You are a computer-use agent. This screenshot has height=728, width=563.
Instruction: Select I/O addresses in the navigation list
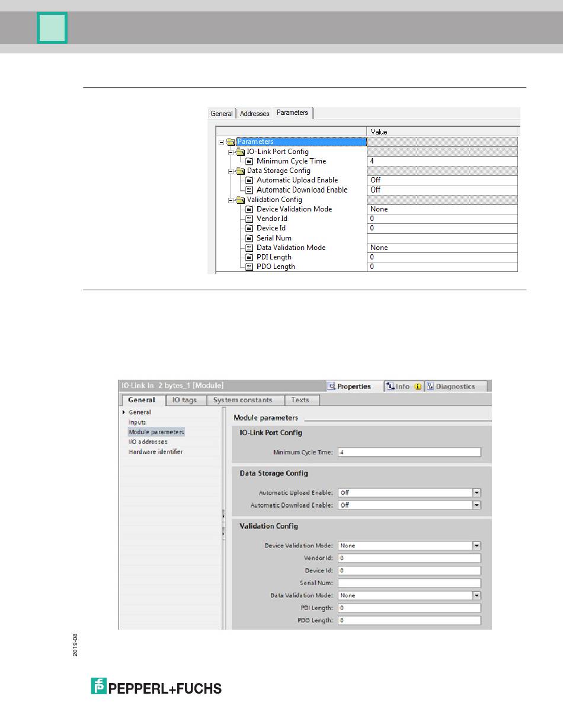tap(148, 442)
